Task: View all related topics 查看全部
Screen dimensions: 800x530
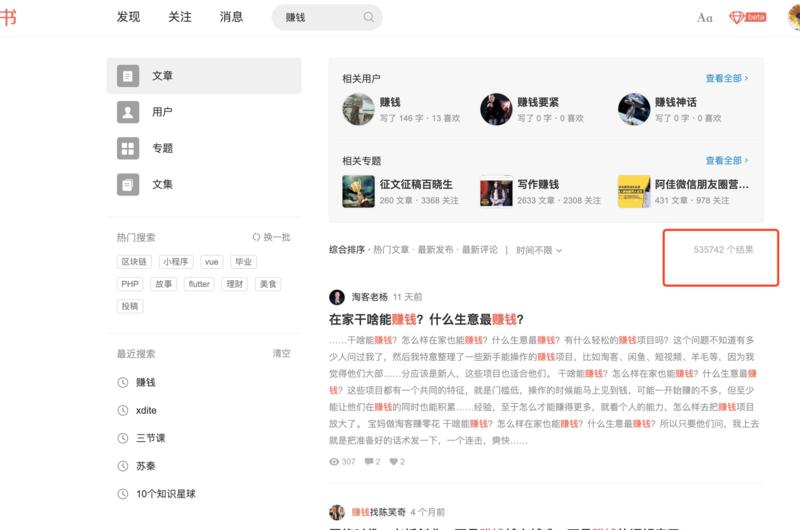Action: (x=727, y=160)
